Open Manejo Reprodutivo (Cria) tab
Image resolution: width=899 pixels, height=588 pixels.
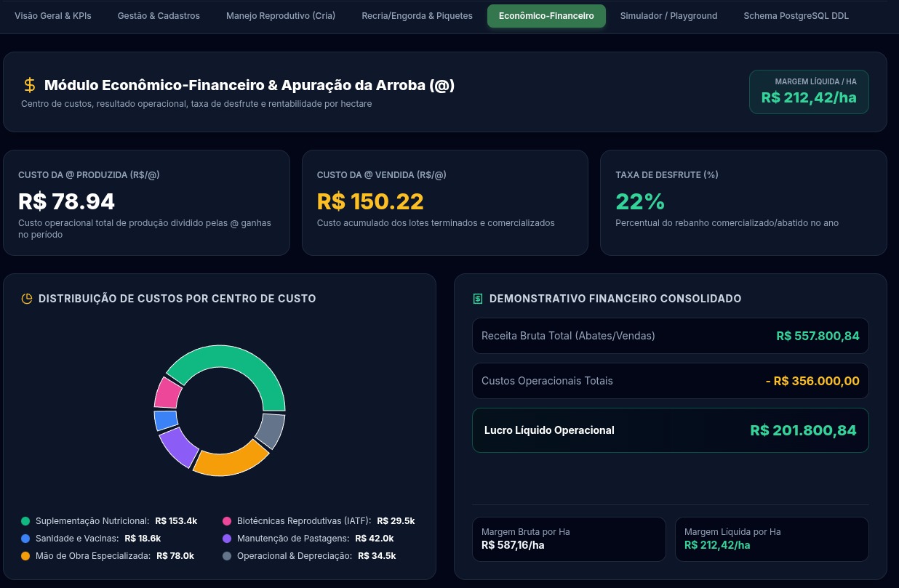coord(281,16)
